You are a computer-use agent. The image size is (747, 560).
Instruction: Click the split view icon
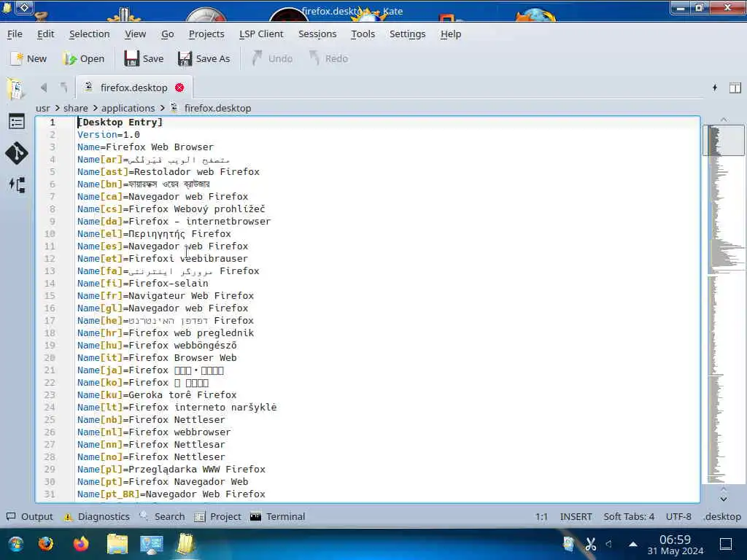735,87
